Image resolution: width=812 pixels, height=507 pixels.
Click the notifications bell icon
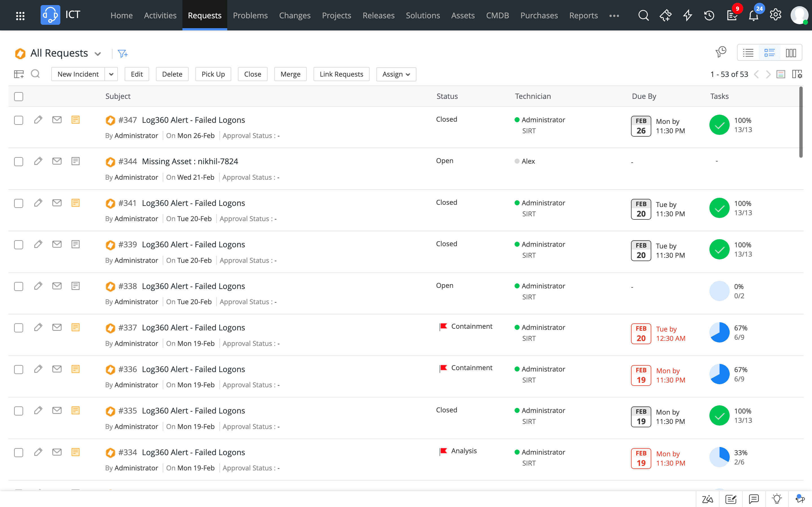point(754,15)
